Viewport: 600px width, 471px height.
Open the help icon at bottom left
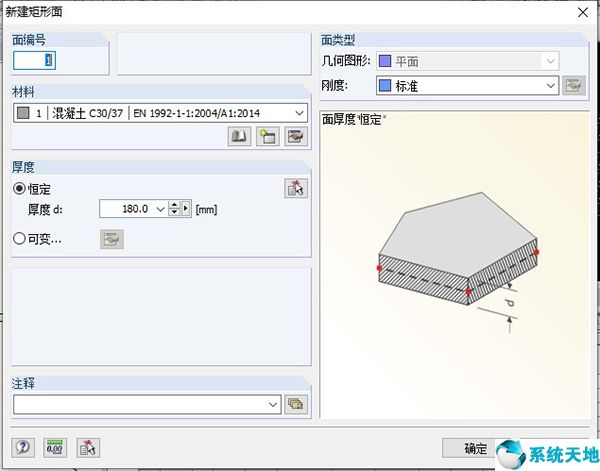click(x=23, y=447)
